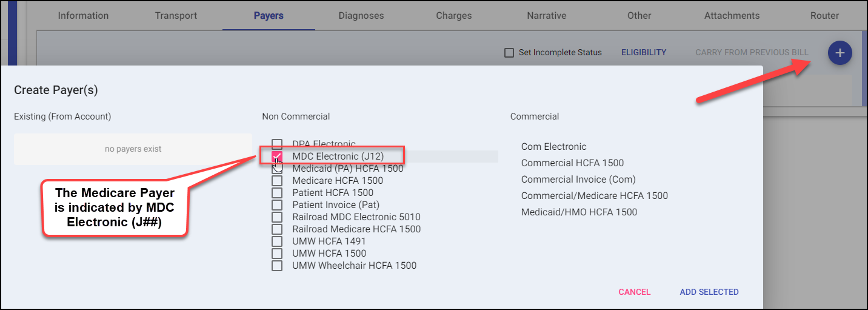
Task: Switch to the Diagnoses tab
Action: click(x=361, y=16)
